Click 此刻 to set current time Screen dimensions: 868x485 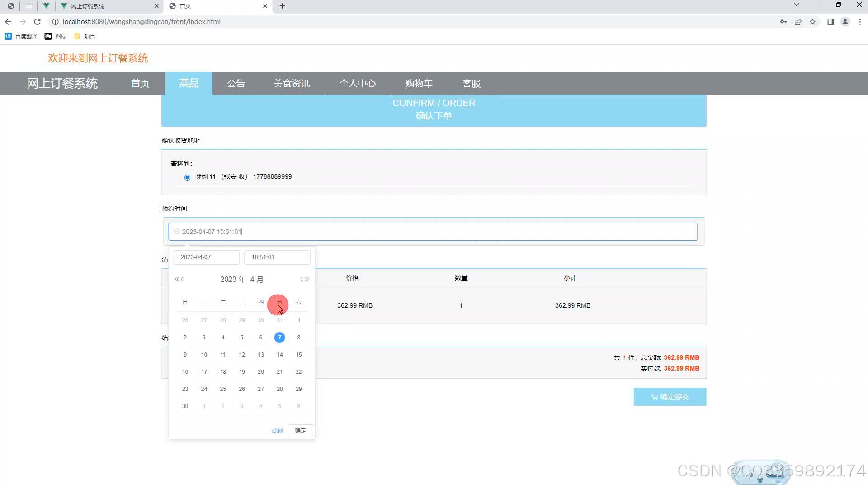(277, 431)
